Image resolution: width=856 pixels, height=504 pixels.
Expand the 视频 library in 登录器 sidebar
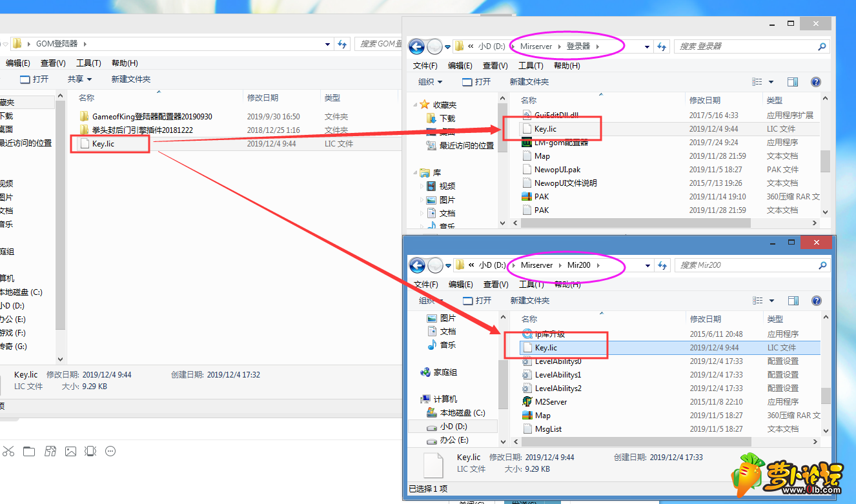(x=422, y=186)
